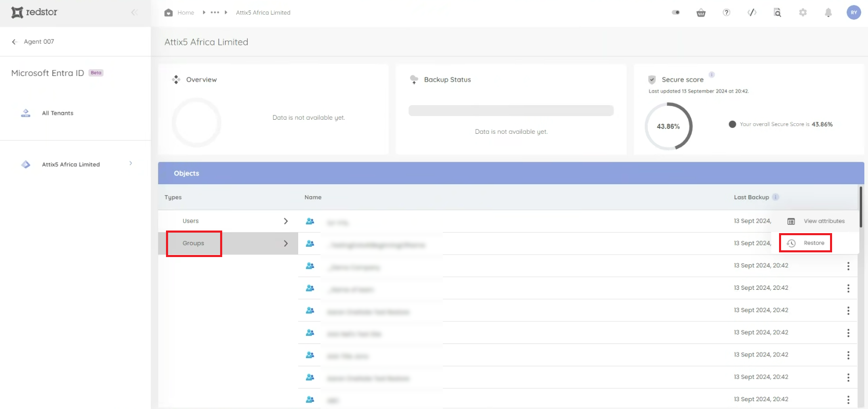The height and width of the screenshot is (409, 868).
Task: Collapse the sidebar with double chevron
Action: point(134,12)
